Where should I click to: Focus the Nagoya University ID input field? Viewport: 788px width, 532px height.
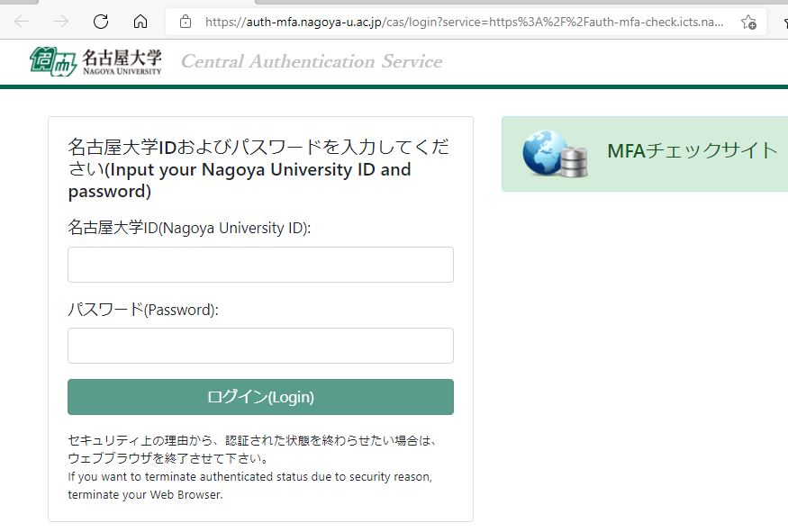tap(260, 264)
